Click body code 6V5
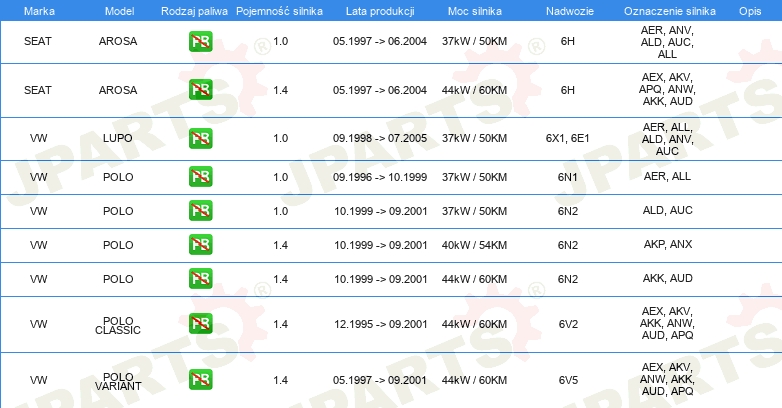The width and height of the screenshot is (782, 408). point(568,380)
